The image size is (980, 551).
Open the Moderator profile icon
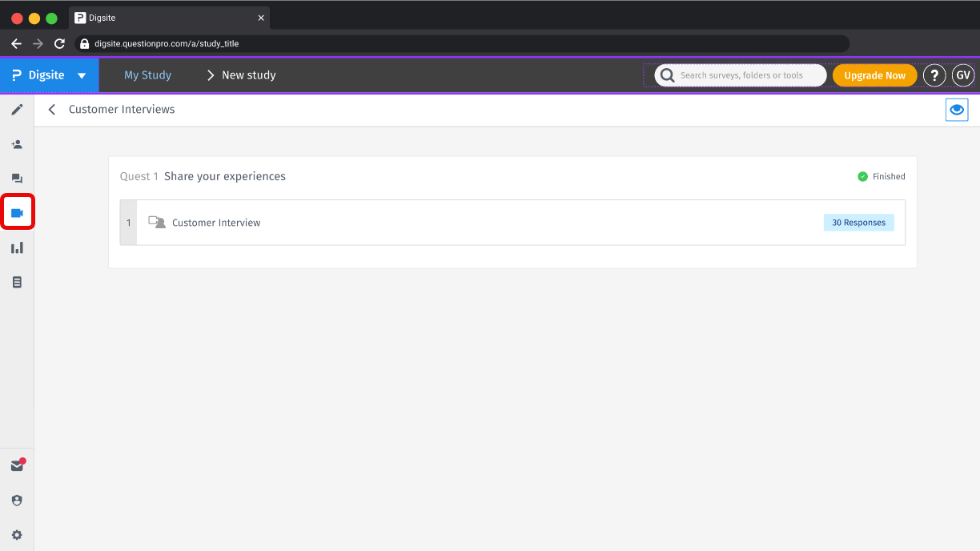17,500
